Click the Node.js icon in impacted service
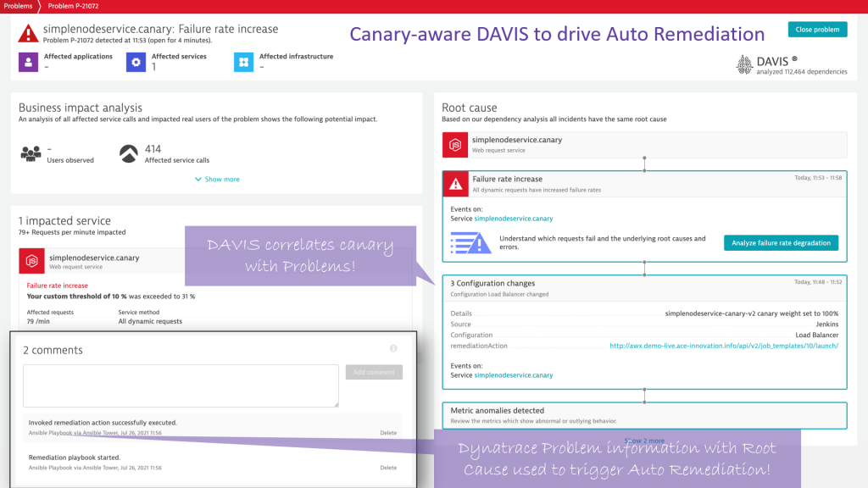The image size is (868, 488). click(31, 261)
